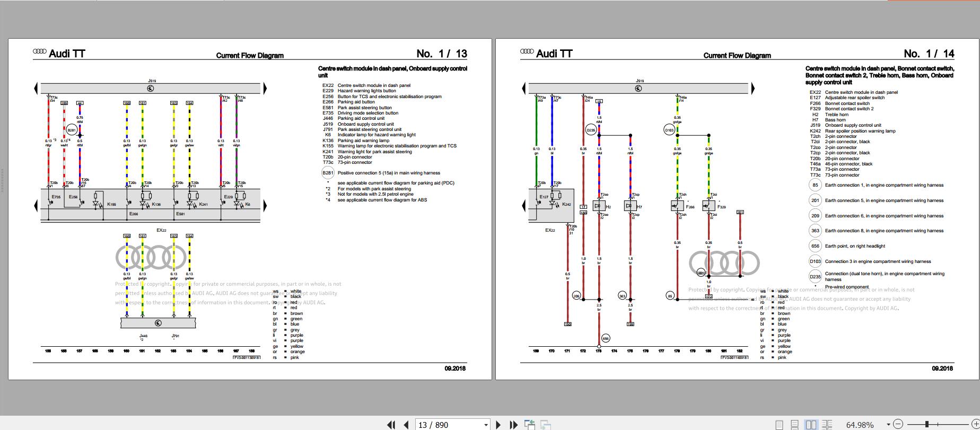Click legend entry 'Treble horn'

pos(837,115)
